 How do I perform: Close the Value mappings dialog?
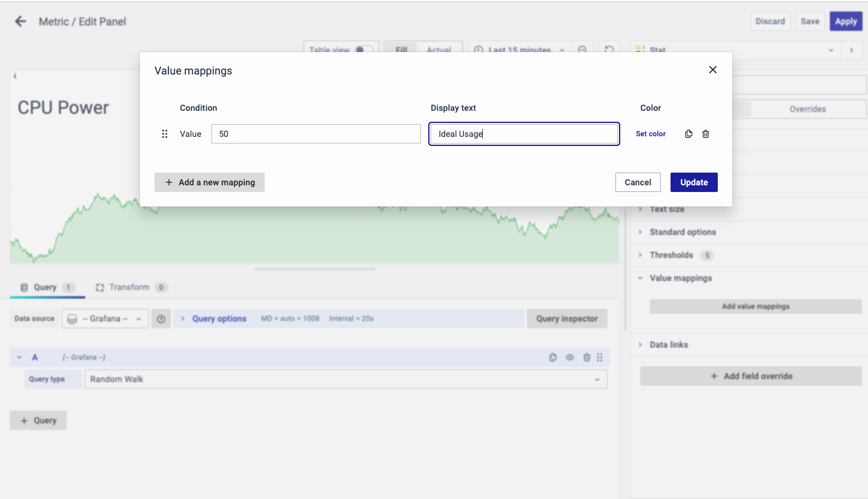point(712,70)
